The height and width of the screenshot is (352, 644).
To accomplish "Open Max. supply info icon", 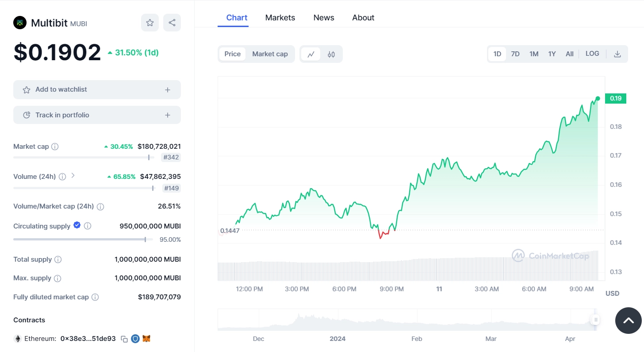I will [57, 279].
